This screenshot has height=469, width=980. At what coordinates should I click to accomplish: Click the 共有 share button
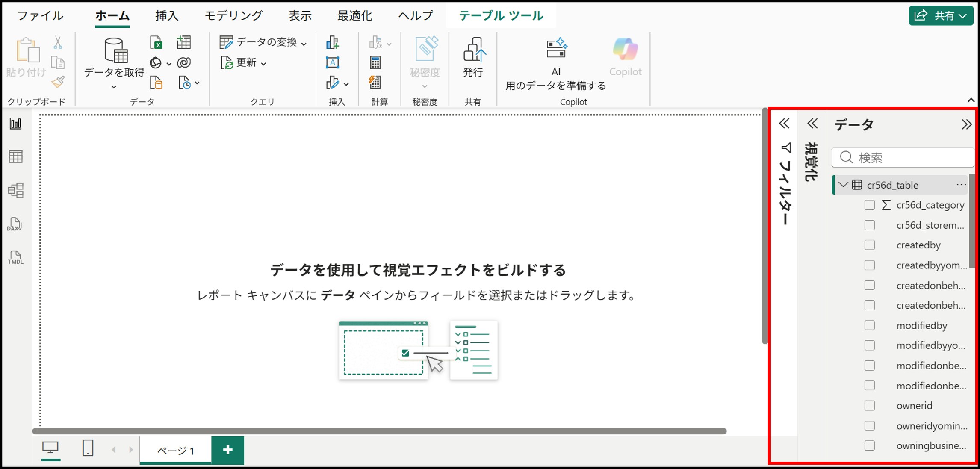pyautogui.click(x=940, y=15)
